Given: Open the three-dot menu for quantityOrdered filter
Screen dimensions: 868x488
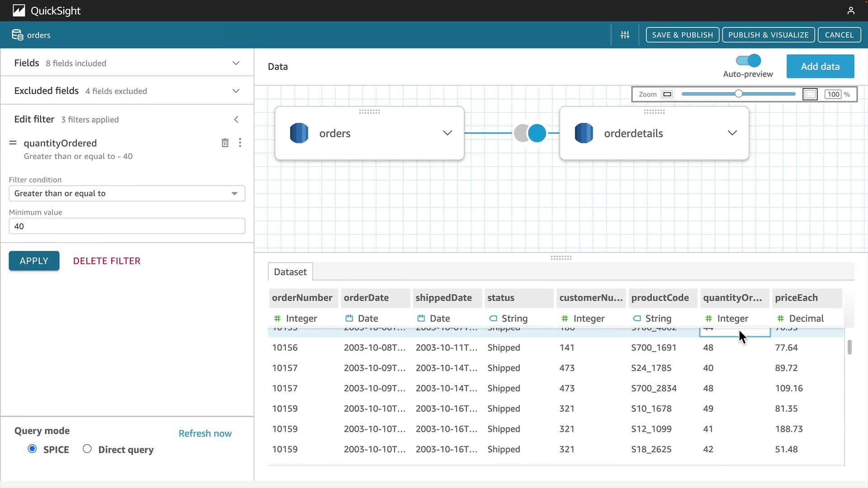Looking at the screenshot, I should (x=240, y=143).
